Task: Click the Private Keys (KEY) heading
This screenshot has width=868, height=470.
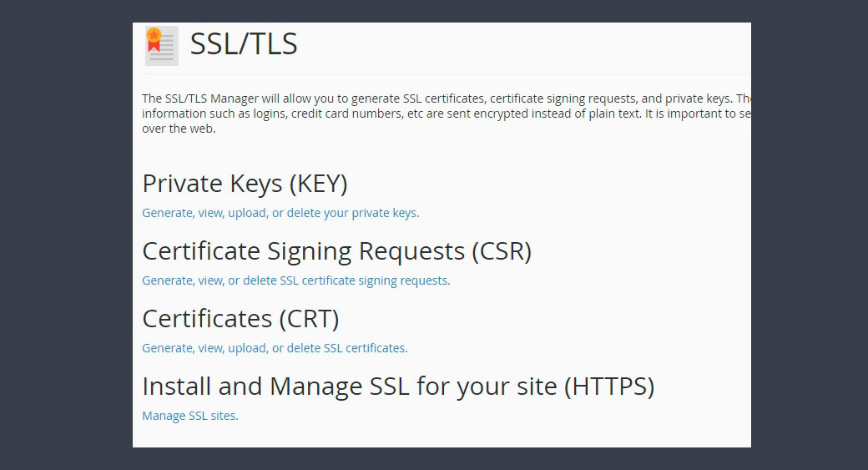Action: tap(245, 184)
